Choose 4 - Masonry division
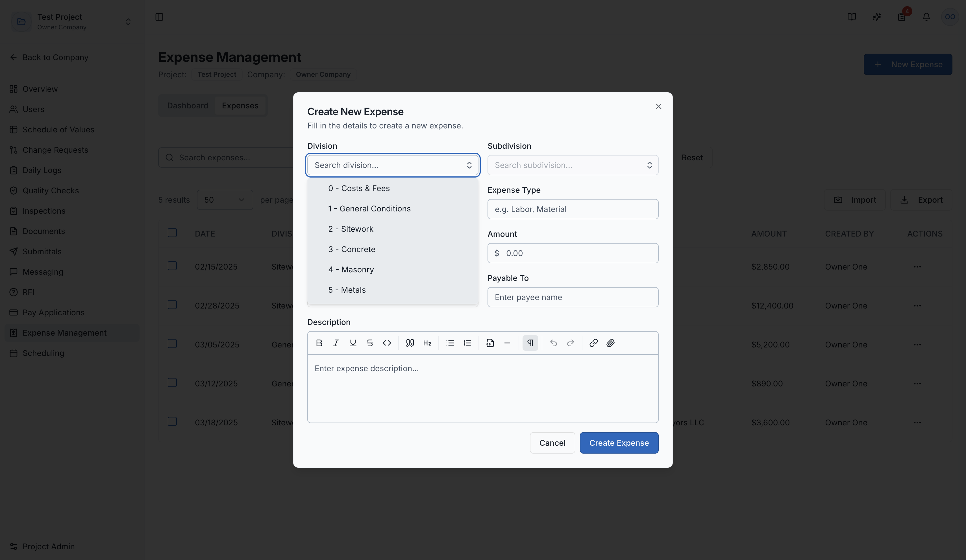Viewport: 966px width, 560px height. coord(393,270)
